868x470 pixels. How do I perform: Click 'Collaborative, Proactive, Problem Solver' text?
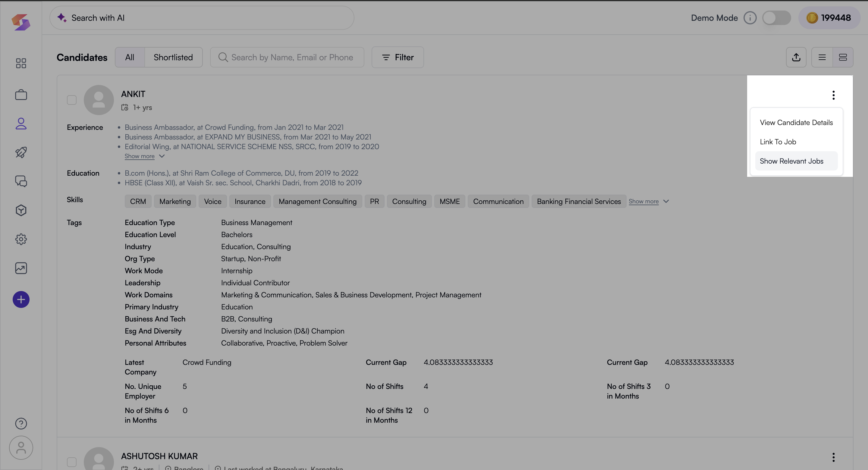point(284,343)
